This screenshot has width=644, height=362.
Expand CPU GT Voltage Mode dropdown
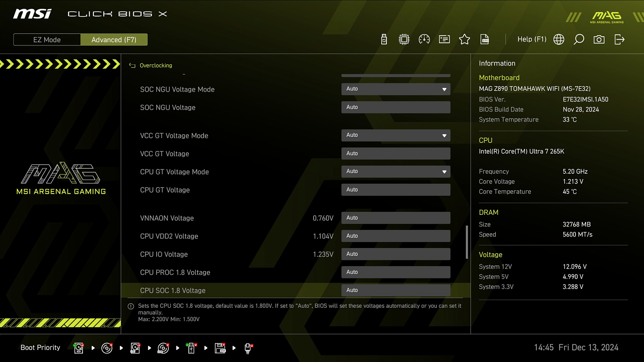[396, 171]
